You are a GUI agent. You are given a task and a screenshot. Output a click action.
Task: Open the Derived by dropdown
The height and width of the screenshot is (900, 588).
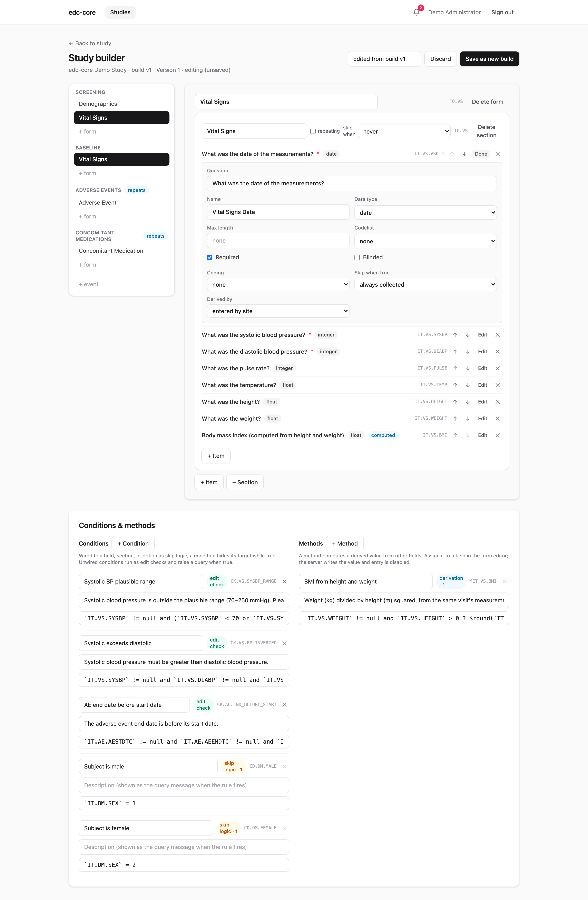pos(278,311)
